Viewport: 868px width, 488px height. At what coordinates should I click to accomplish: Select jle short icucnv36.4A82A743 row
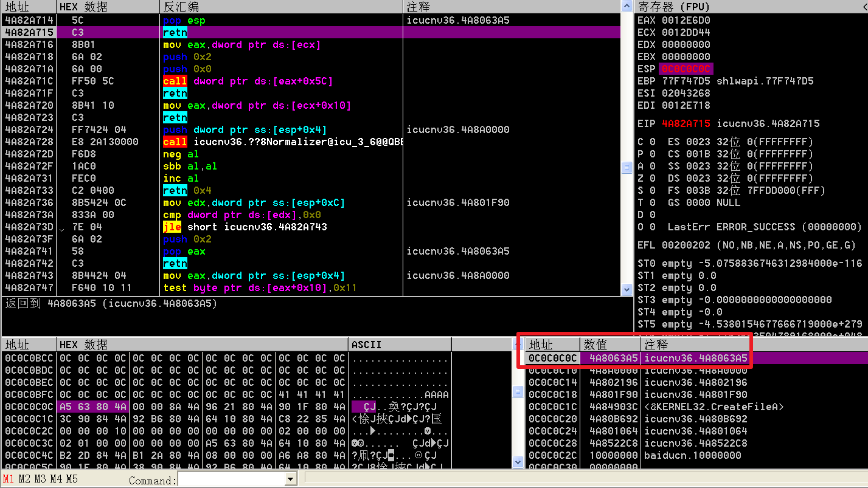pyautogui.click(x=311, y=227)
